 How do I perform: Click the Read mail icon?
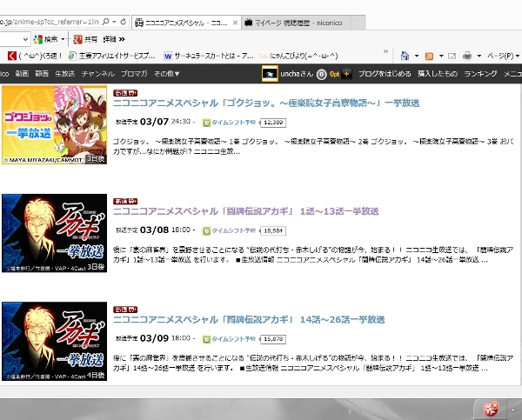[x=452, y=56]
